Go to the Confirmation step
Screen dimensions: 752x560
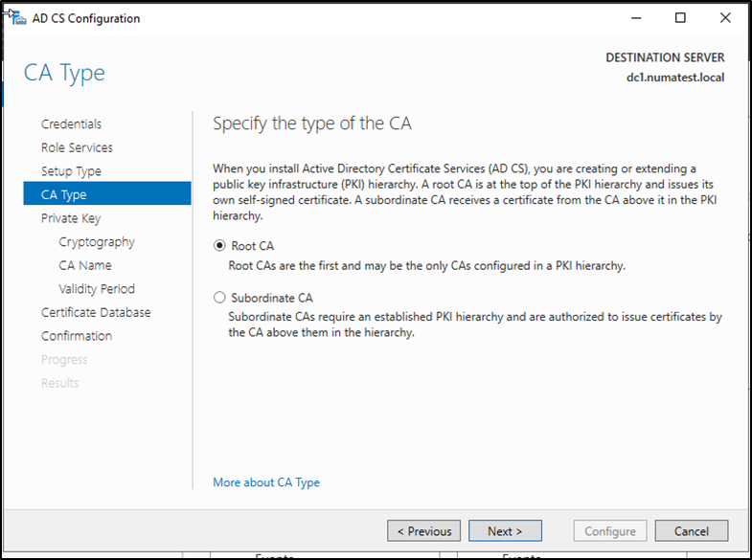77,336
